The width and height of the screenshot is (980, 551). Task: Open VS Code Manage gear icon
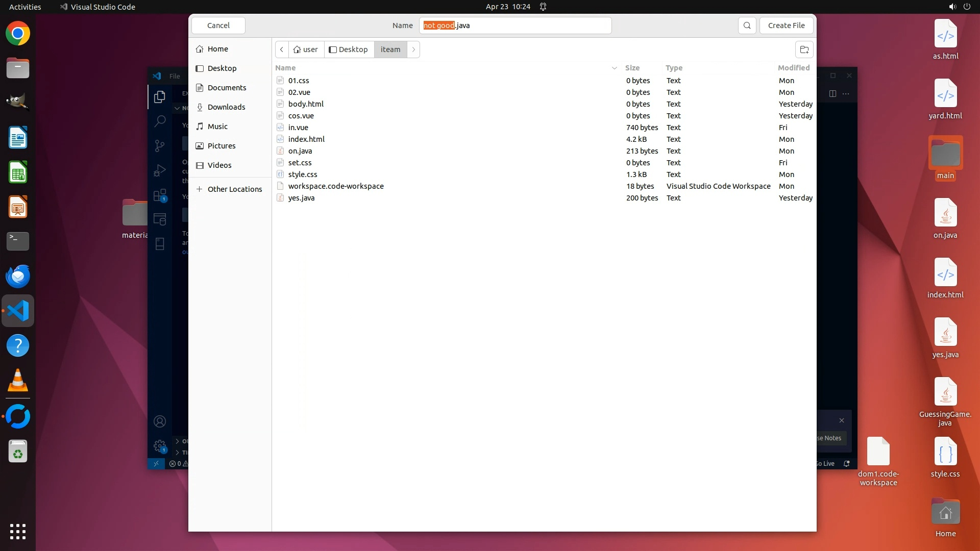(160, 446)
